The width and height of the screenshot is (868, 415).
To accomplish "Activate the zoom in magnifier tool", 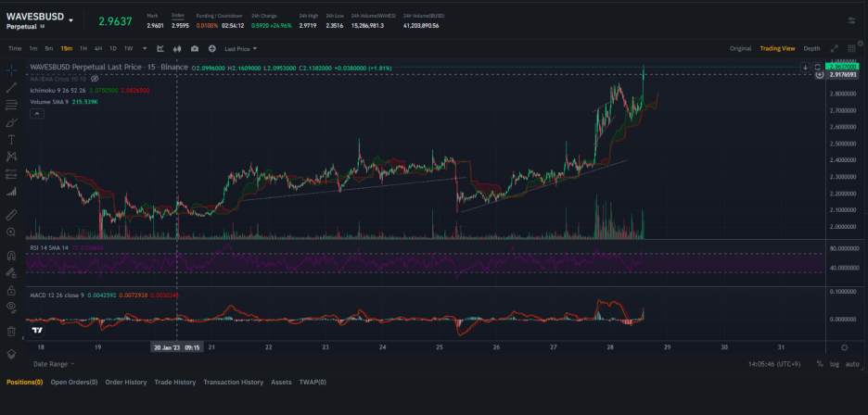I will click(x=12, y=232).
